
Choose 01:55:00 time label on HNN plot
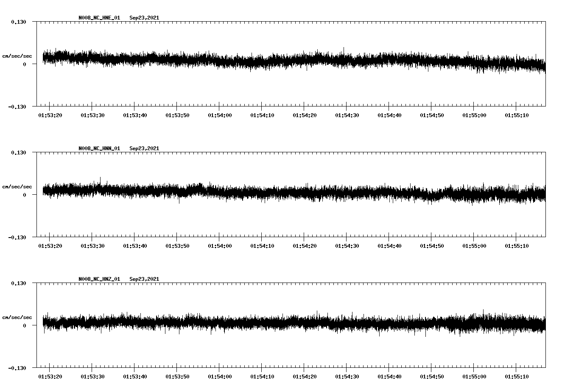pyautogui.click(x=474, y=246)
